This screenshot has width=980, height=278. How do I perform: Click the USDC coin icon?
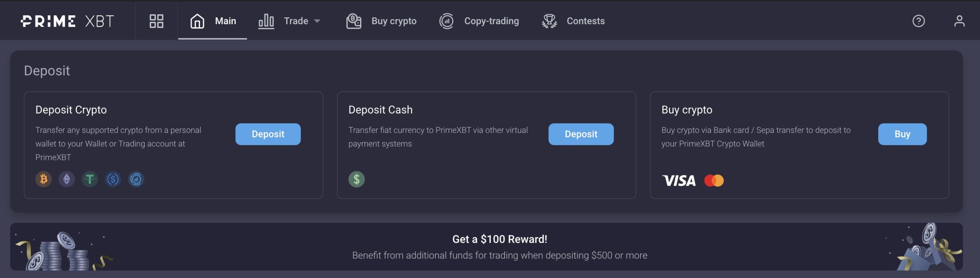(x=113, y=179)
